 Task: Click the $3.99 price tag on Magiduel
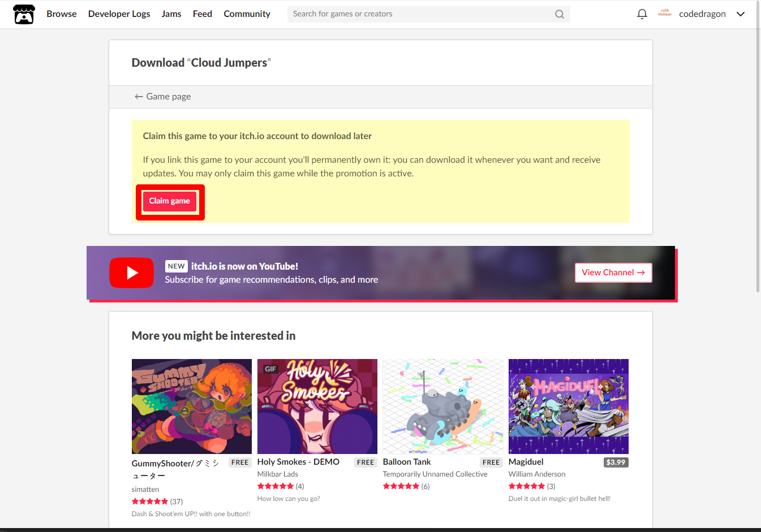[x=616, y=462]
